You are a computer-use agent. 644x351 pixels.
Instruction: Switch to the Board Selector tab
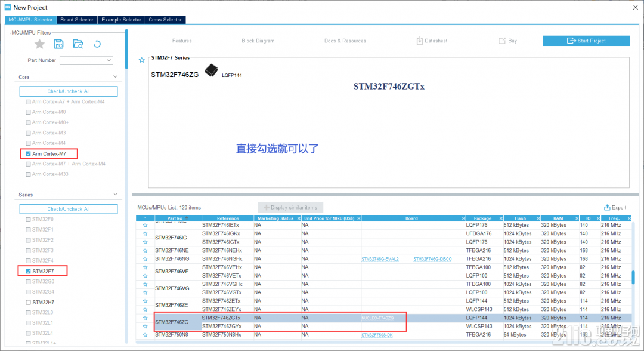pos(77,20)
